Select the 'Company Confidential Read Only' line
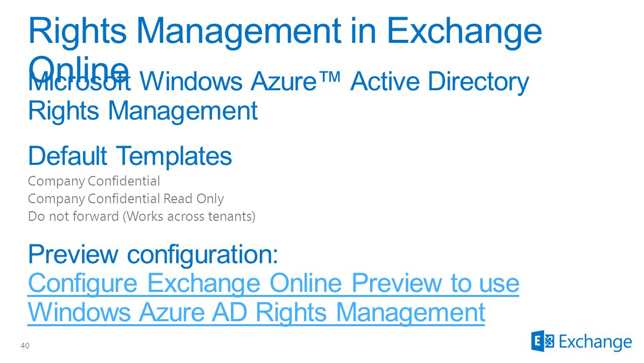644x363 pixels. tap(126, 199)
